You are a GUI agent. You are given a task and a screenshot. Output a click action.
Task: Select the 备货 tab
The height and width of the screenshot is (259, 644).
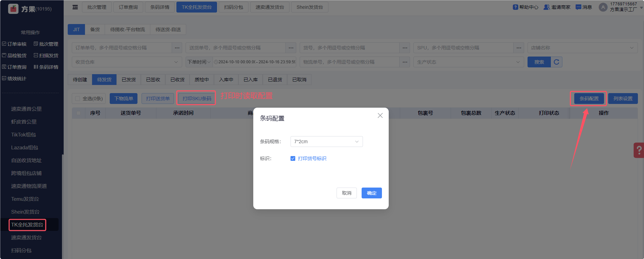click(95, 29)
